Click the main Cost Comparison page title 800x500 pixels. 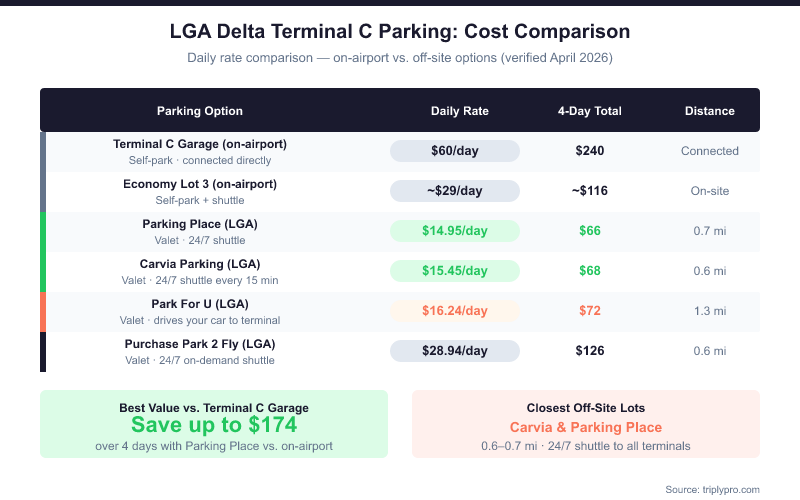pyautogui.click(x=400, y=31)
